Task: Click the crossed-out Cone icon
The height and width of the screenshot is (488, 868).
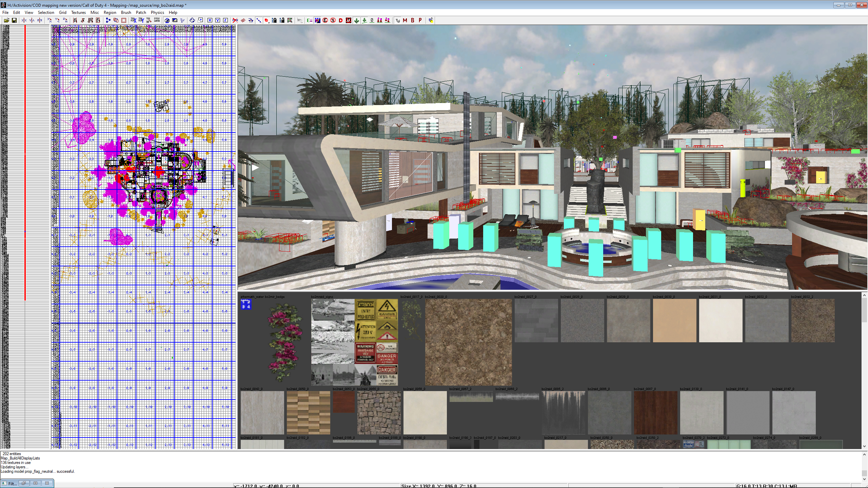Action: 235,20
